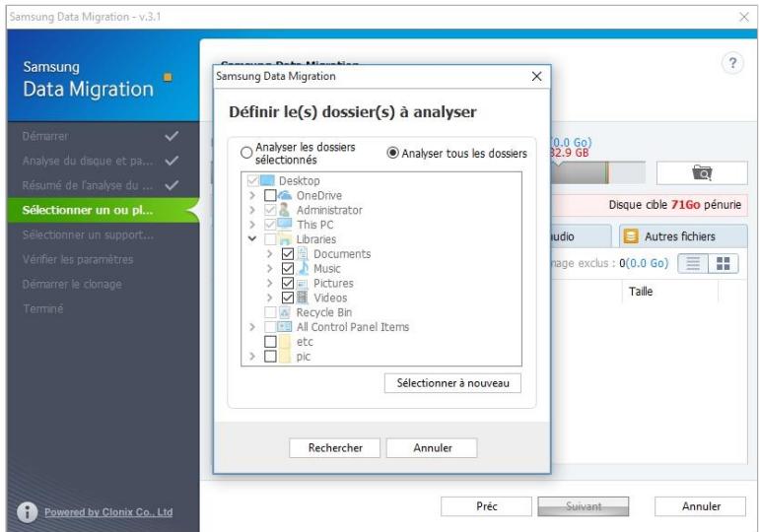This screenshot has width=759, height=532.
Task: Click the help question mark icon
Action: pyautogui.click(x=732, y=63)
